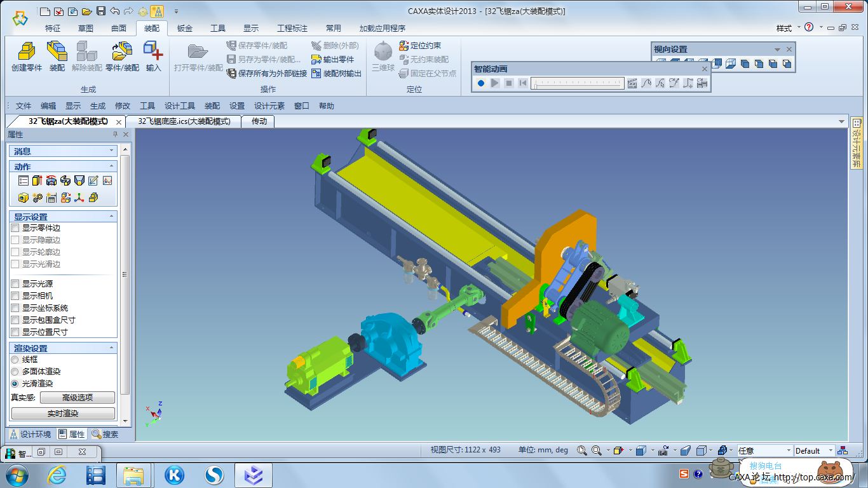Click the 实时渲染 button

click(x=63, y=413)
